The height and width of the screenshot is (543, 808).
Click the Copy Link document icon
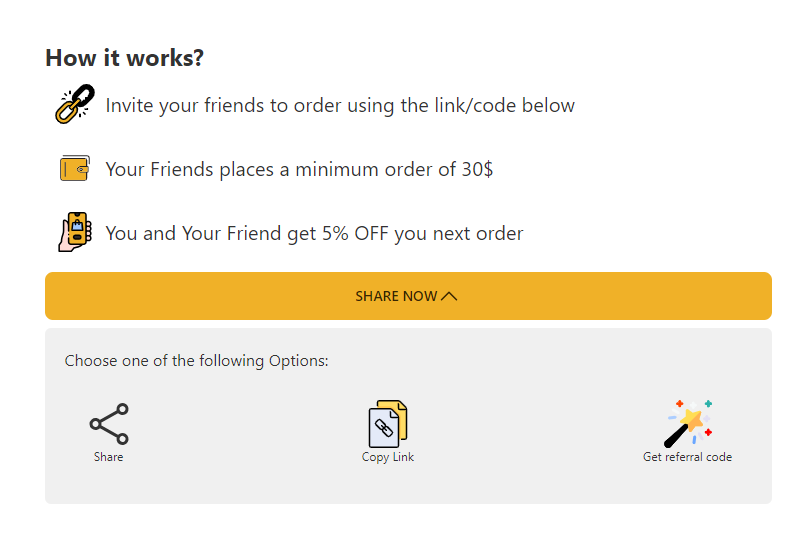[388, 424]
